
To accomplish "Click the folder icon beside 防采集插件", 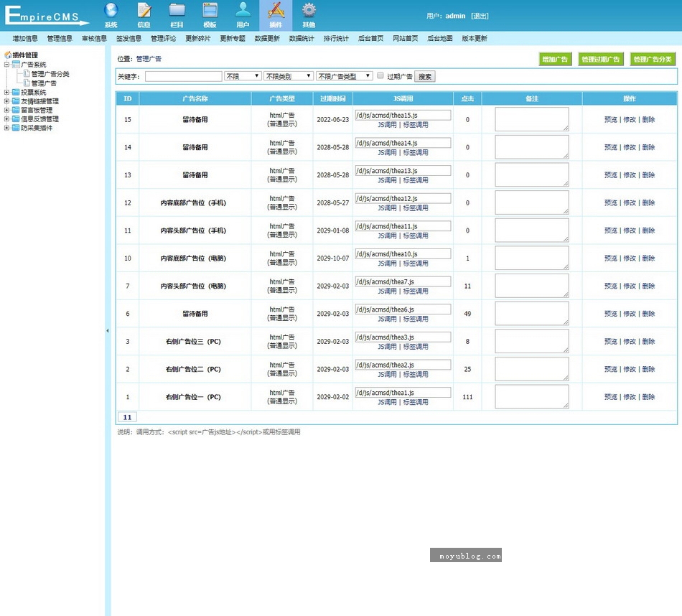I will pos(16,128).
